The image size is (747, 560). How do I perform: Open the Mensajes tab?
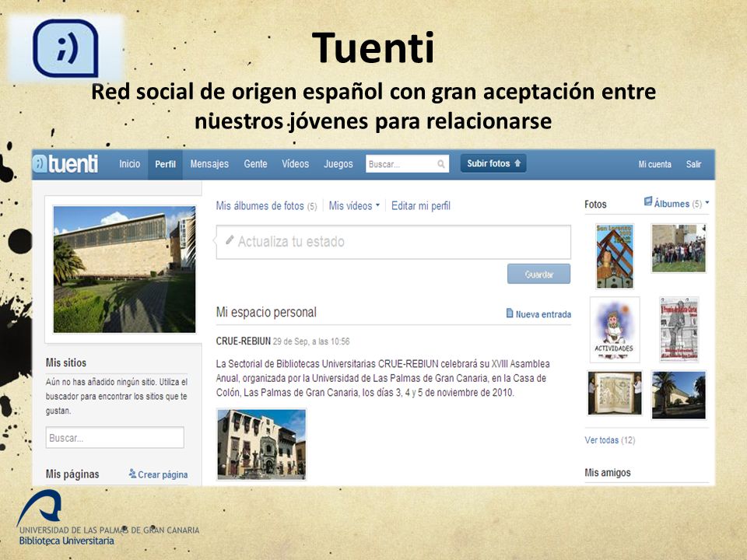209,164
